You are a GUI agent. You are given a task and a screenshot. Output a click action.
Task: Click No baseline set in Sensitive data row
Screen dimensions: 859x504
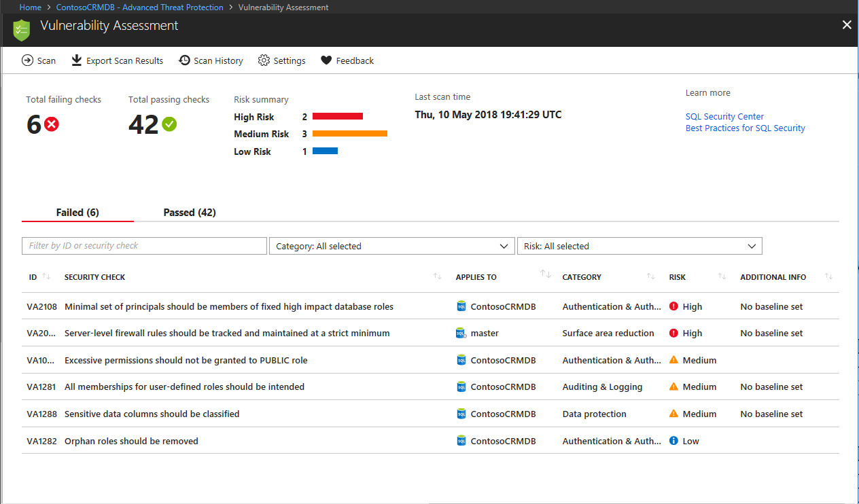click(771, 414)
